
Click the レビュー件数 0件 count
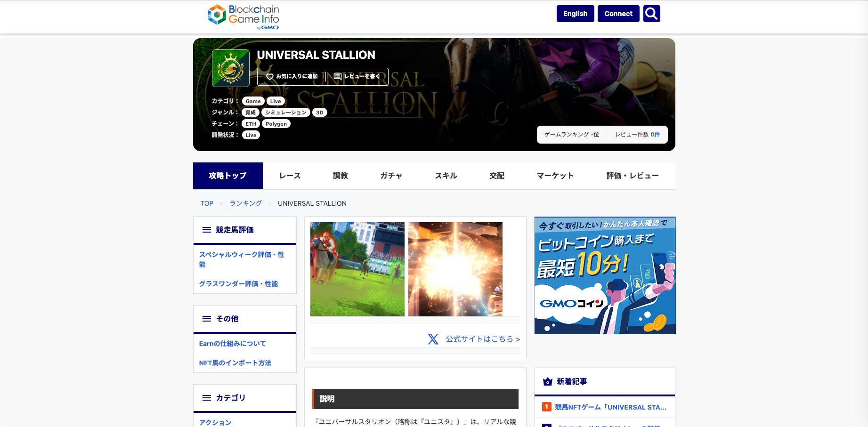point(637,135)
